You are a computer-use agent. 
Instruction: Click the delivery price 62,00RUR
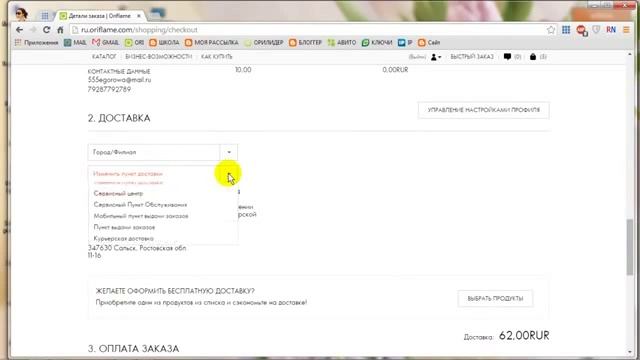click(x=524, y=336)
